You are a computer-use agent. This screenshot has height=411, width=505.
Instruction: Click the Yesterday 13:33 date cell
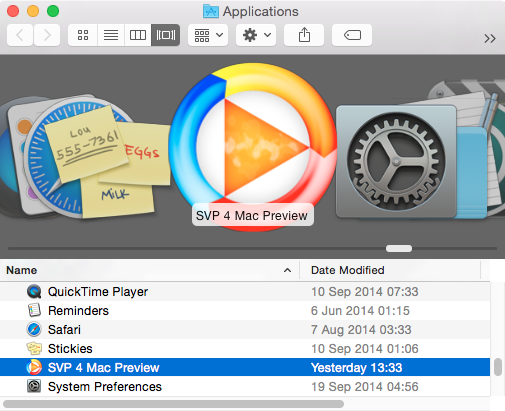(356, 368)
